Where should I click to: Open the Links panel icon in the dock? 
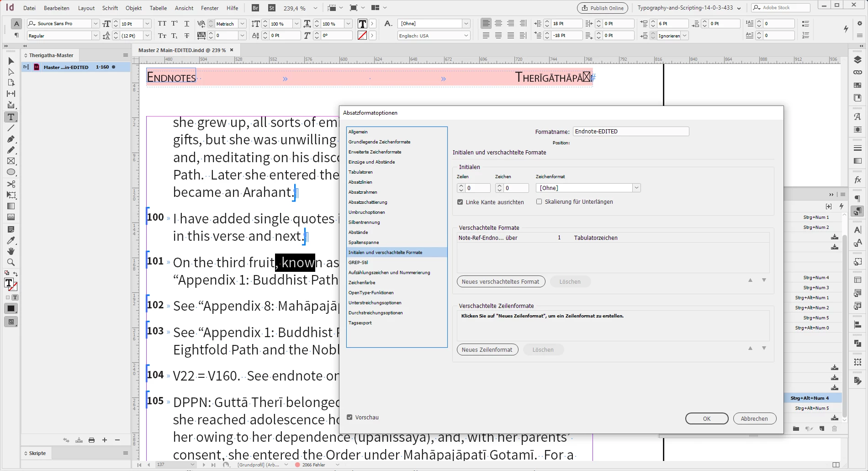click(857, 72)
